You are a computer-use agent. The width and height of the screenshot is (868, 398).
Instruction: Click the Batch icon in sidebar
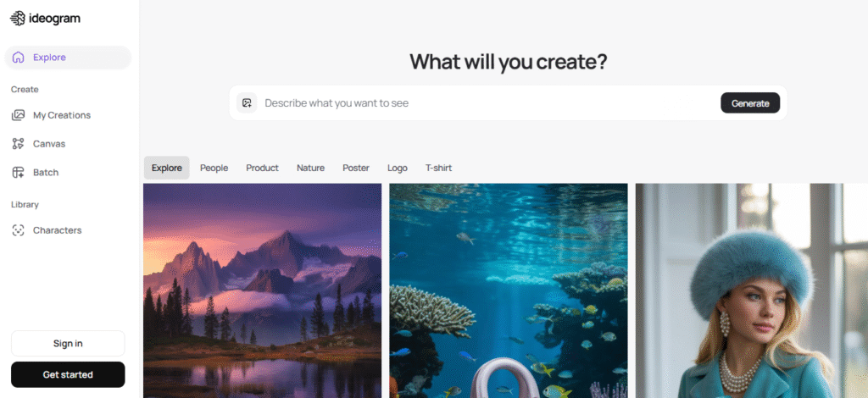(x=19, y=173)
